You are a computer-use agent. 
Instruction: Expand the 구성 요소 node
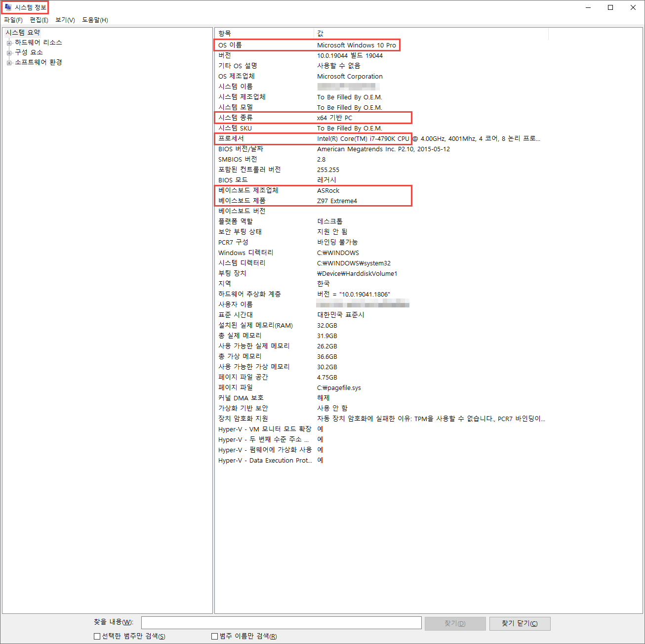(9, 53)
